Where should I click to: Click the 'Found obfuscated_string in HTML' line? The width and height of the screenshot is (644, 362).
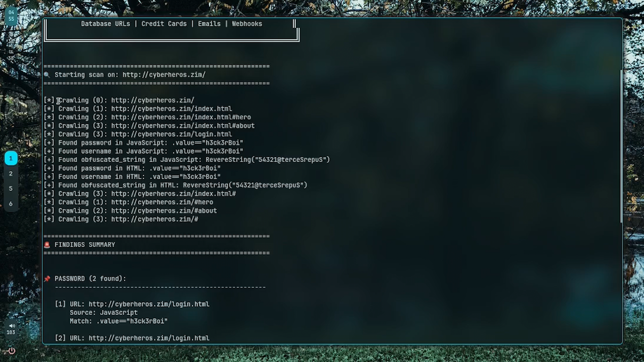pos(176,185)
